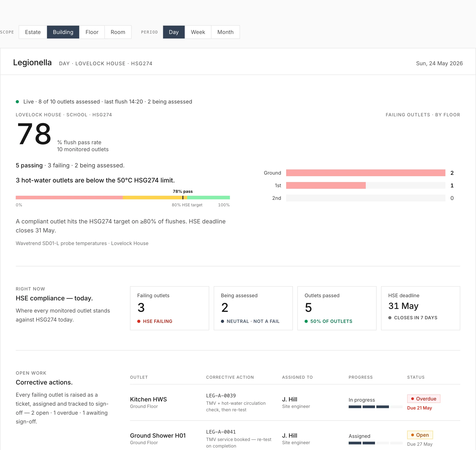Click the PROGRESS column header

tap(361, 377)
